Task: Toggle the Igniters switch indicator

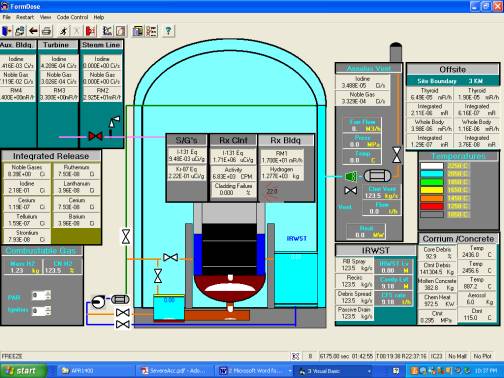Action: [x=41, y=311]
